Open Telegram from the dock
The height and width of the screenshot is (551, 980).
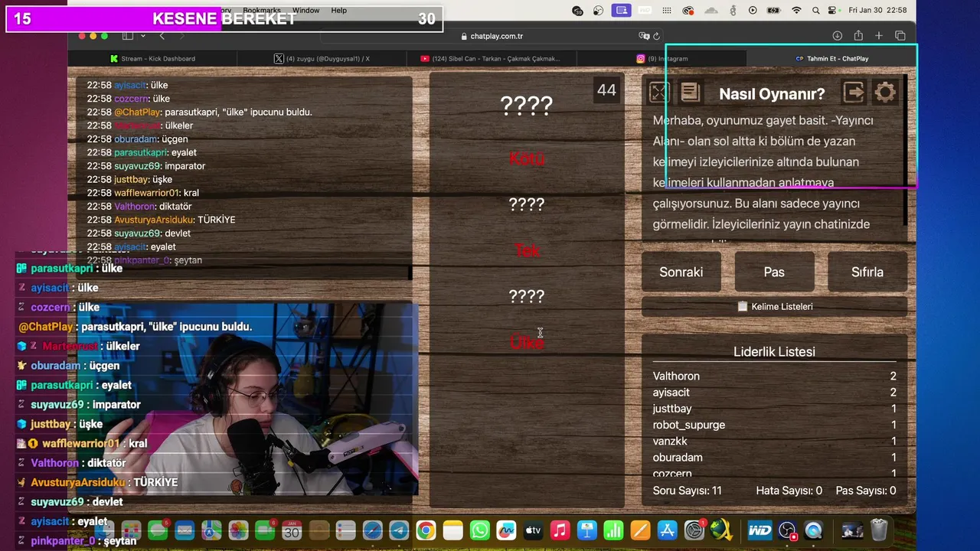click(x=399, y=530)
